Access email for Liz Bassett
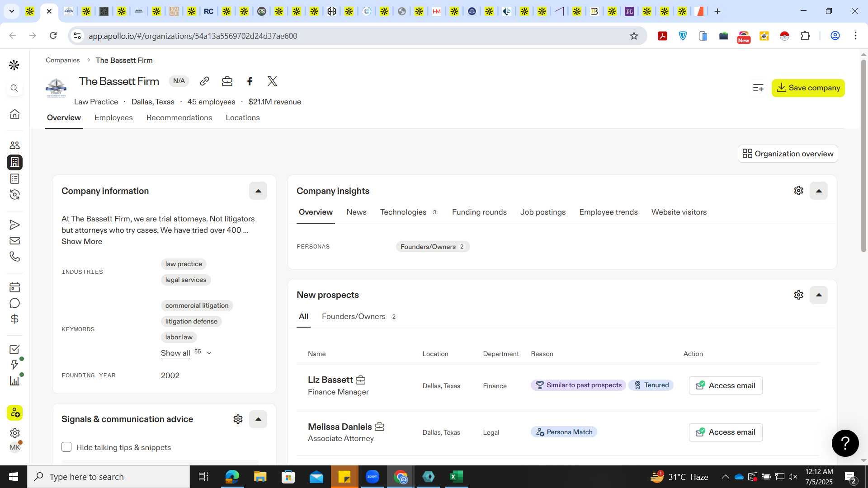 point(726,385)
